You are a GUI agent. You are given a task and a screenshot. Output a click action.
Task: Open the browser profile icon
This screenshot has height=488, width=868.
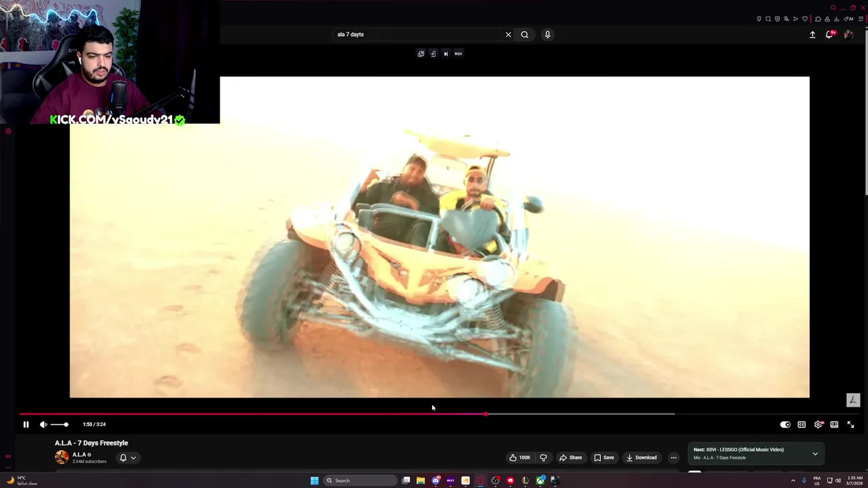(x=827, y=19)
